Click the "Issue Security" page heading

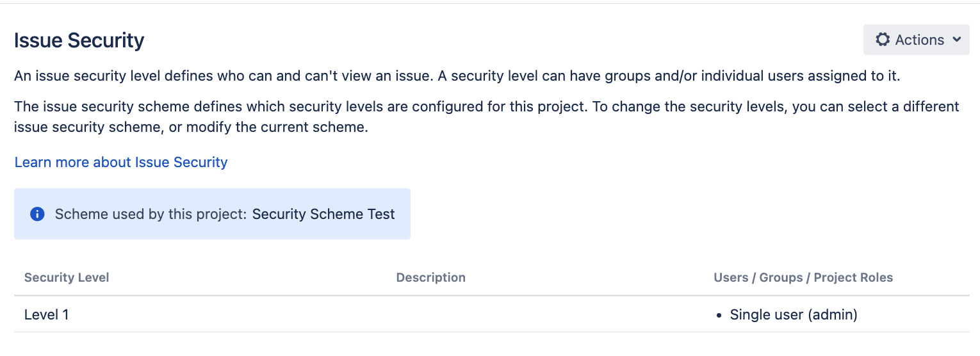coord(79,40)
